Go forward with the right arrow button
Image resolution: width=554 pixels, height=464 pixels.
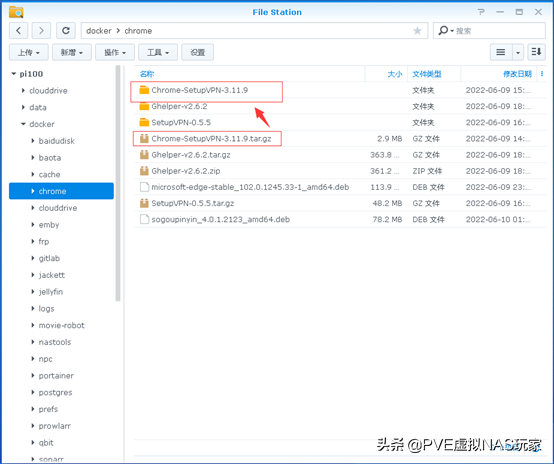pos(41,31)
